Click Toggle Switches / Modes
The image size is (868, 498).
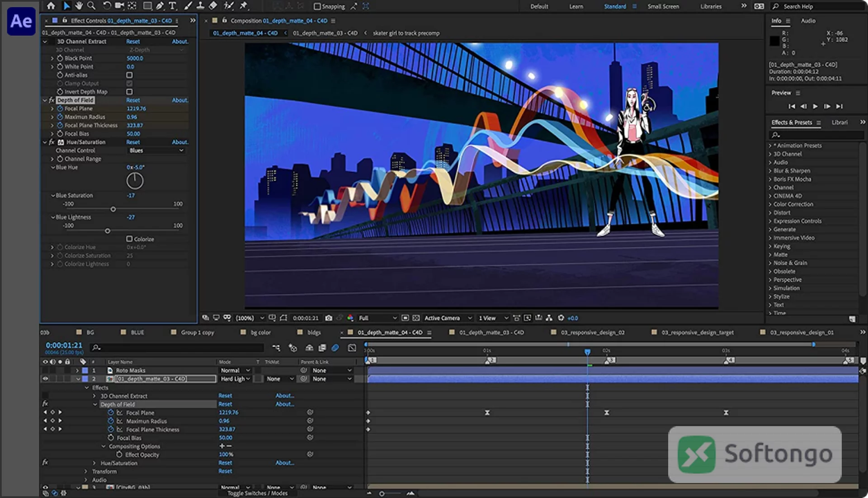[x=257, y=493]
